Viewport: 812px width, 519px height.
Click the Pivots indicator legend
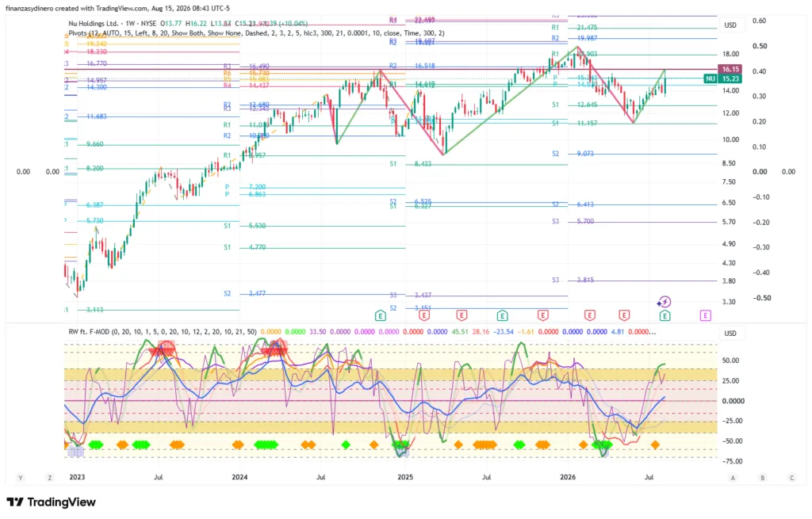256,33
